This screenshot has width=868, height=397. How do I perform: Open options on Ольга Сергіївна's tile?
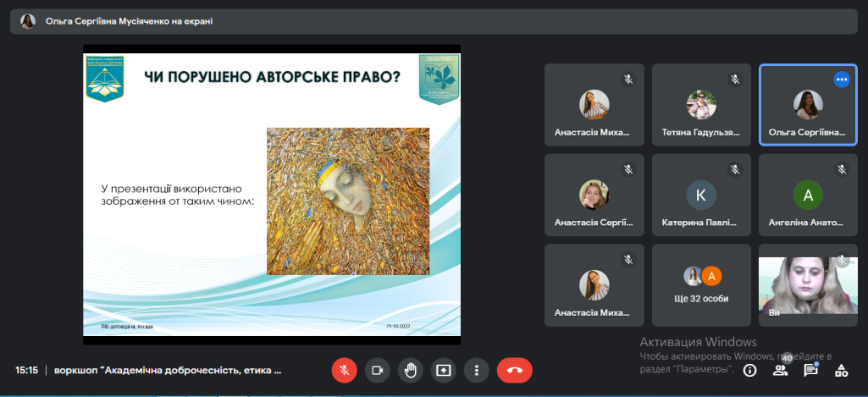click(841, 79)
